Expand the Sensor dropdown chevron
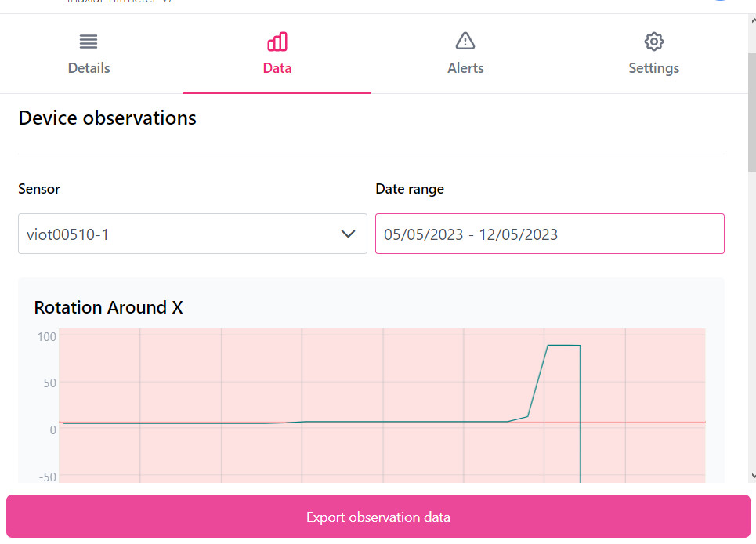The image size is (756, 544). (349, 234)
